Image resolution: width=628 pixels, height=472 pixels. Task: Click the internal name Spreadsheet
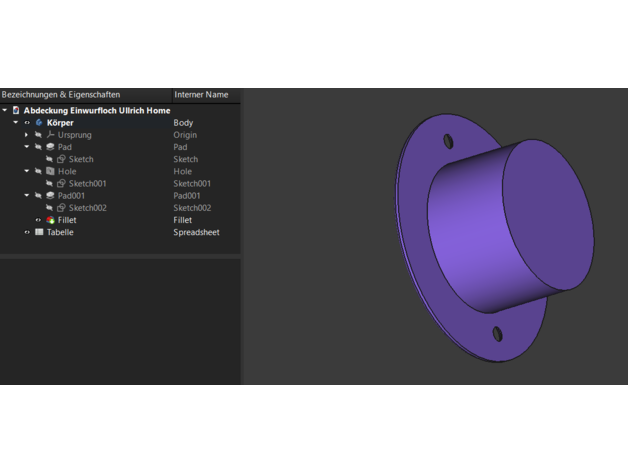pos(196,232)
